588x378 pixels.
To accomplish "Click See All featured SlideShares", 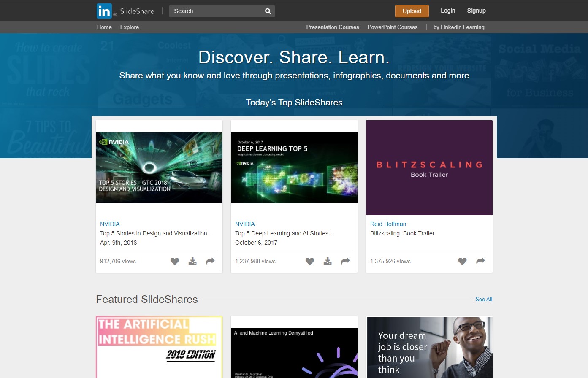I will click(x=484, y=299).
